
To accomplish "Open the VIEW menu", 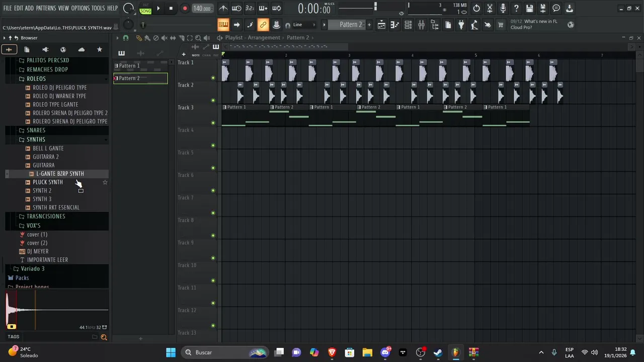I will pos(63,8).
